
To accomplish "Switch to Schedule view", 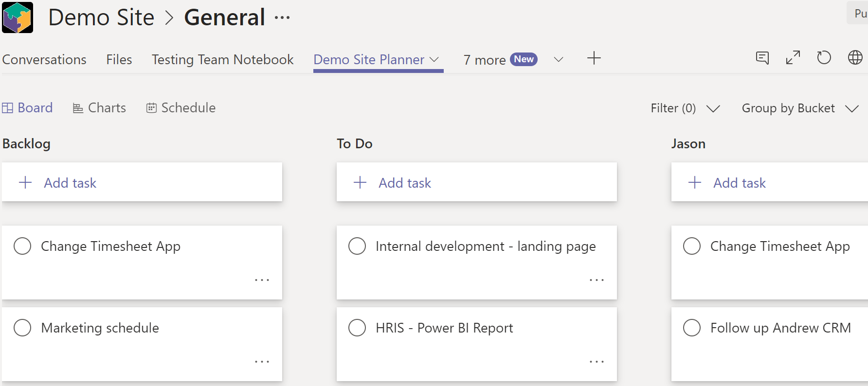I will tap(181, 107).
